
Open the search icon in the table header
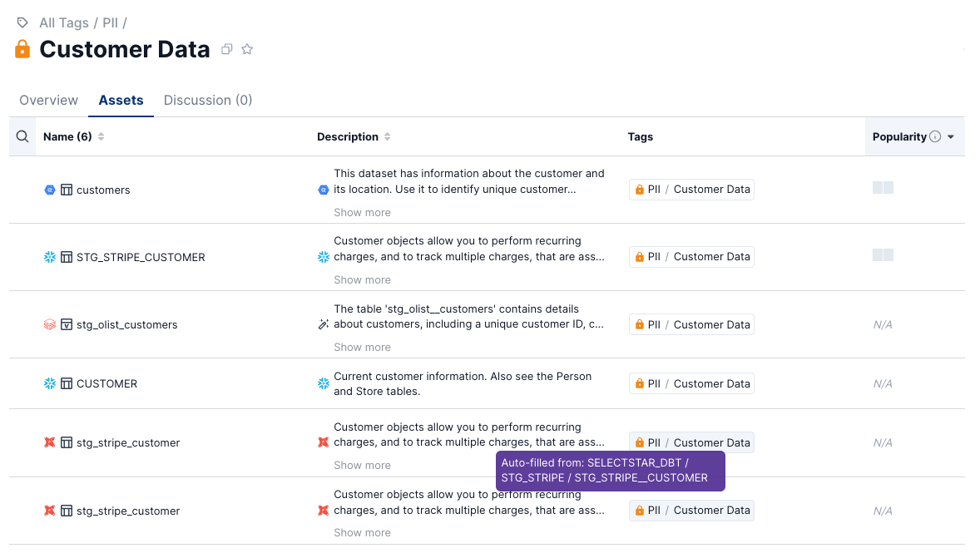pyautogui.click(x=22, y=136)
